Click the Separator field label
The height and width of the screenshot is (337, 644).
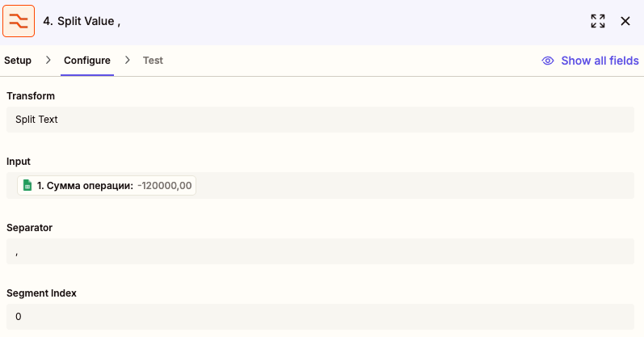tap(30, 228)
